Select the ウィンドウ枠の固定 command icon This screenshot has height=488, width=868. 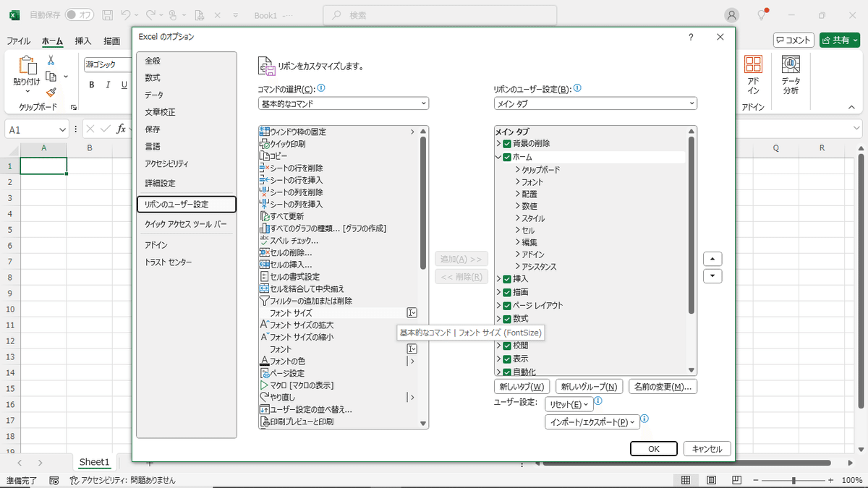264,132
